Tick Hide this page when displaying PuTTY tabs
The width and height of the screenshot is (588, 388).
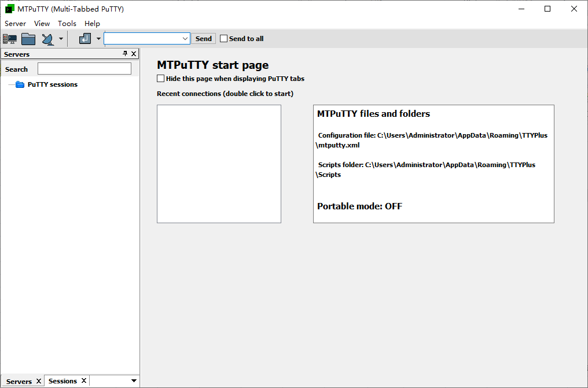(160, 79)
